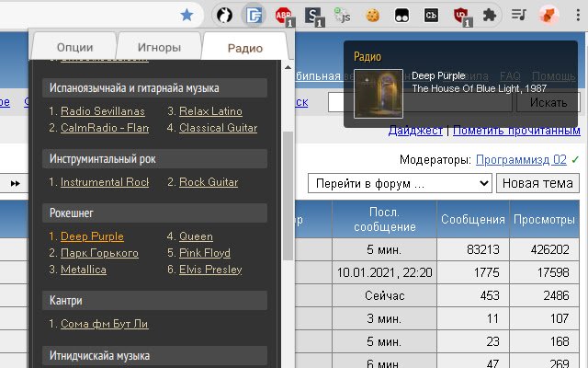Switch to the Игноры tab
This screenshot has width=588, height=368.
[159, 47]
